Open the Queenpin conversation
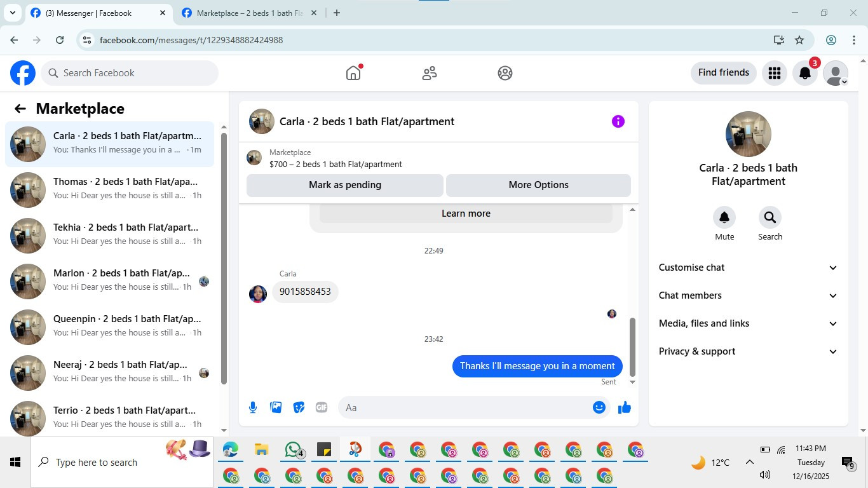 pyautogui.click(x=110, y=327)
